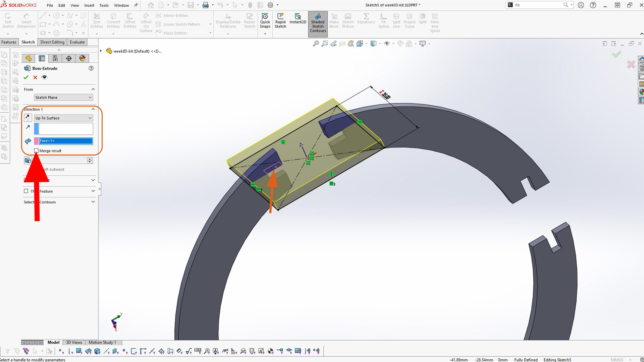
Task: Click the Previous View icon
Action: 333,44
